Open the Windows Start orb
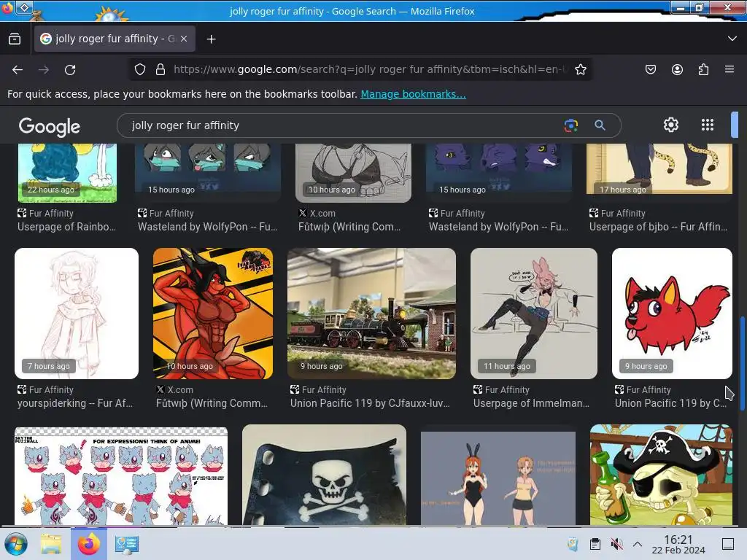747x560 pixels. pos(16,544)
